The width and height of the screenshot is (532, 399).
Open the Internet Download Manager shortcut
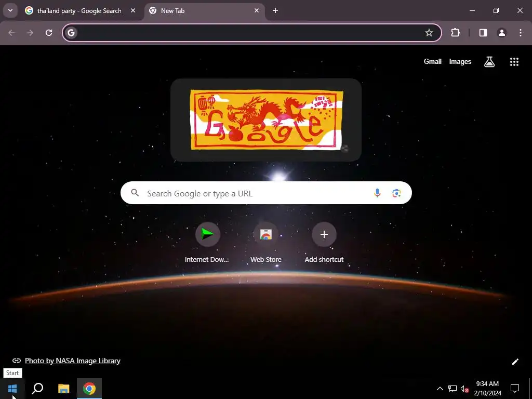207,243
